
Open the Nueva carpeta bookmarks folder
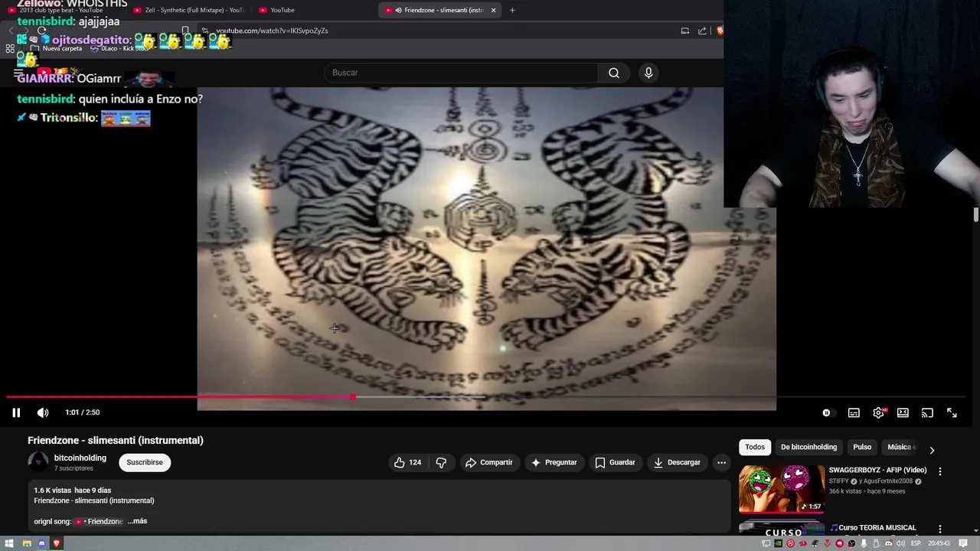[56, 48]
